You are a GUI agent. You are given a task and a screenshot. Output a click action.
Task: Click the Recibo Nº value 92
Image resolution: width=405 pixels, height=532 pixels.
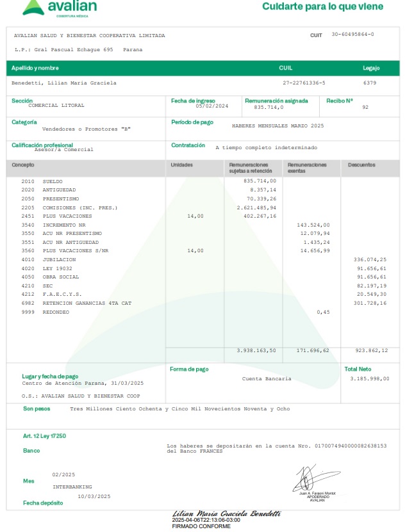pyautogui.click(x=365, y=107)
